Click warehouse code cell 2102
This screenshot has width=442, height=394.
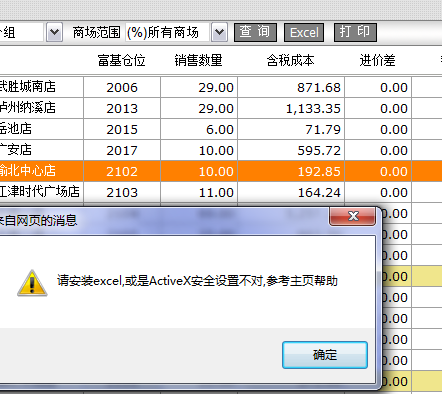tap(122, 171)
